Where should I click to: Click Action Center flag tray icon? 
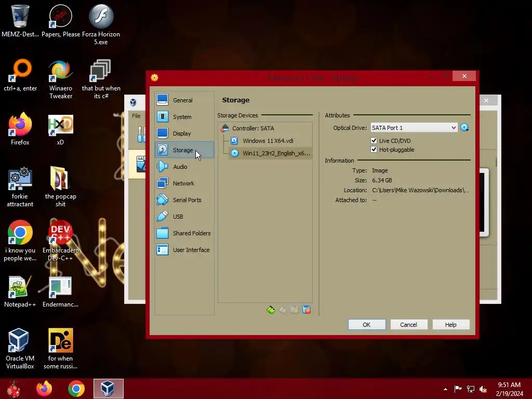[458, 389]
